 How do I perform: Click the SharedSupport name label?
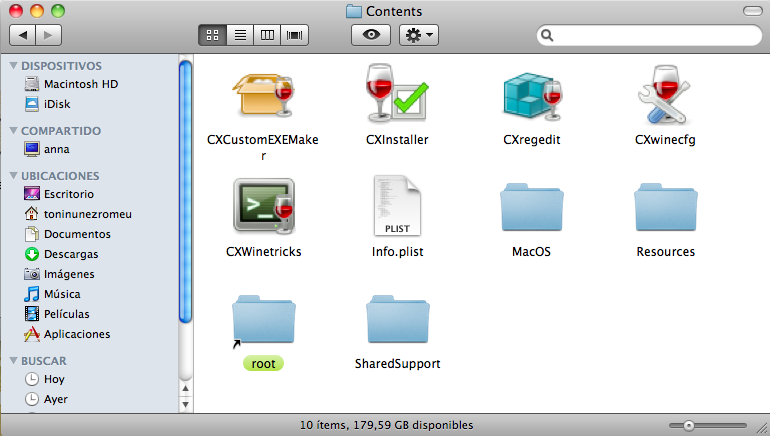pyautogui.click(x=397, y=364)
